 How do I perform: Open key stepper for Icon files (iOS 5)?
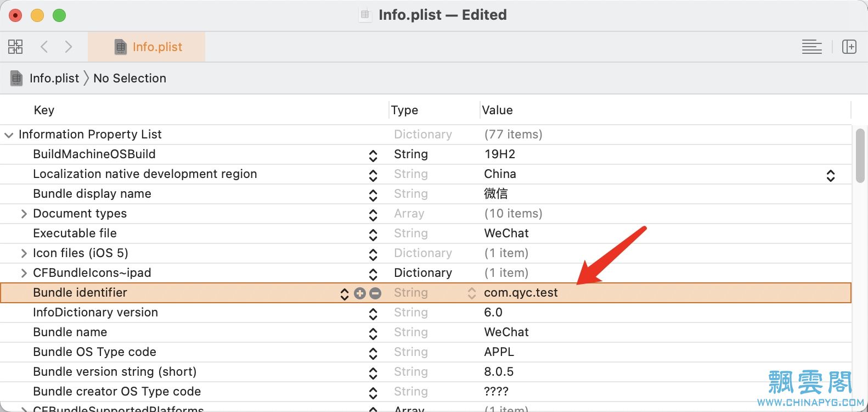(x=373, y=255)
